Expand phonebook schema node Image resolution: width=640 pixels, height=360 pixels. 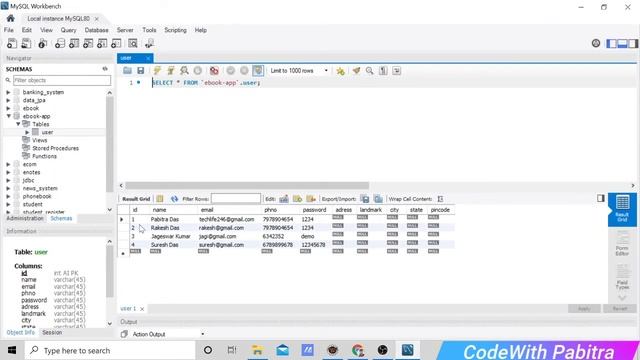[8, 196]
